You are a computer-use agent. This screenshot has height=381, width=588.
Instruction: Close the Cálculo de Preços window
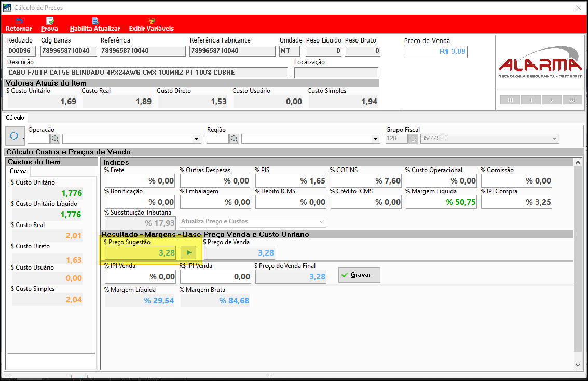click(x=578, y=7)
